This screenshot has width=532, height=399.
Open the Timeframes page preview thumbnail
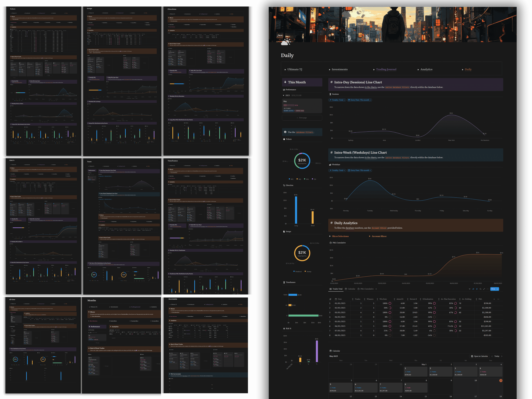pos(206,226)
